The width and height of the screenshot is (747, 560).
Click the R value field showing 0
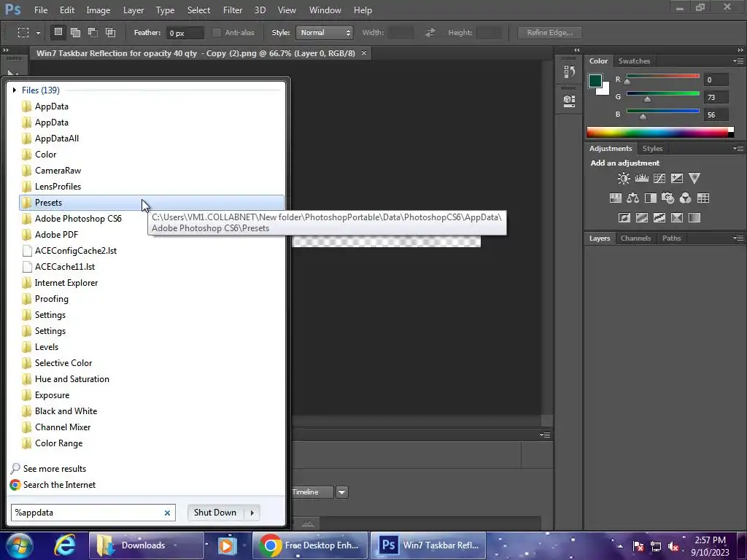coord(716,80)
